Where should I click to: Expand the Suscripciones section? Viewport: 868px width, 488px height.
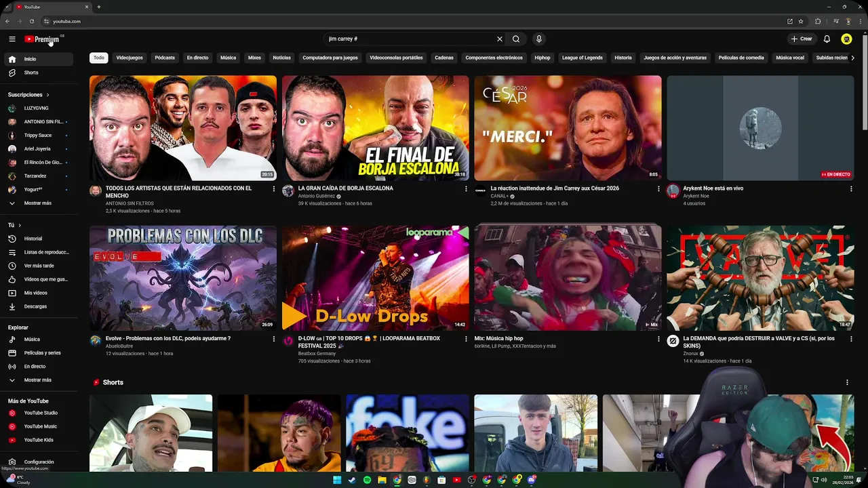tap(28, 95)
